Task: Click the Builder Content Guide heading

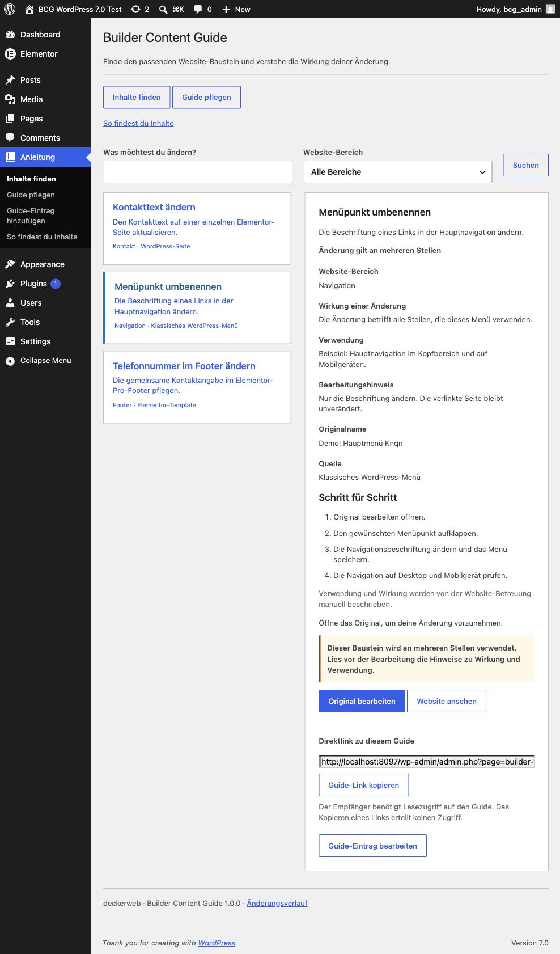Action: [165, 37]
